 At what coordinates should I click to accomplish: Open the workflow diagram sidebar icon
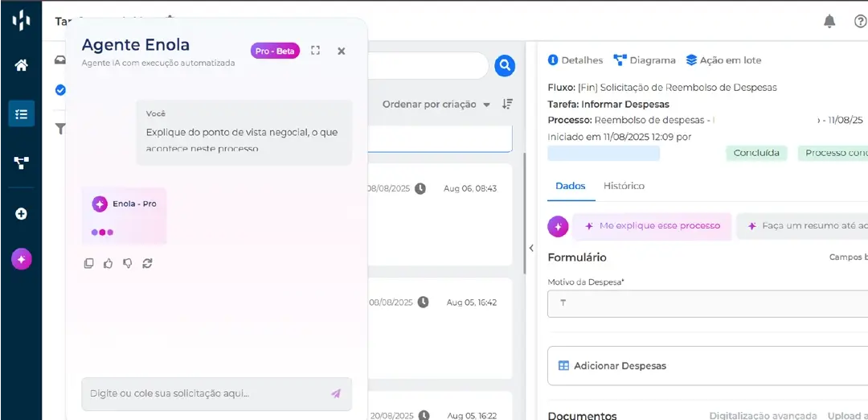pyautogui.click(x=21, y=163)
